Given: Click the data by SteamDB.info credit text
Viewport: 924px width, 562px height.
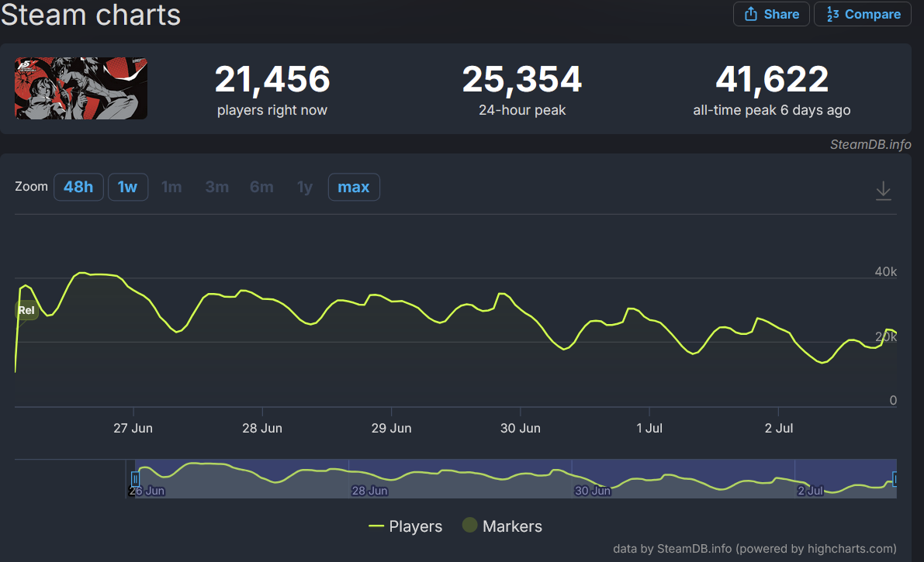Looking at the screenshot, I should coord(755,549).
